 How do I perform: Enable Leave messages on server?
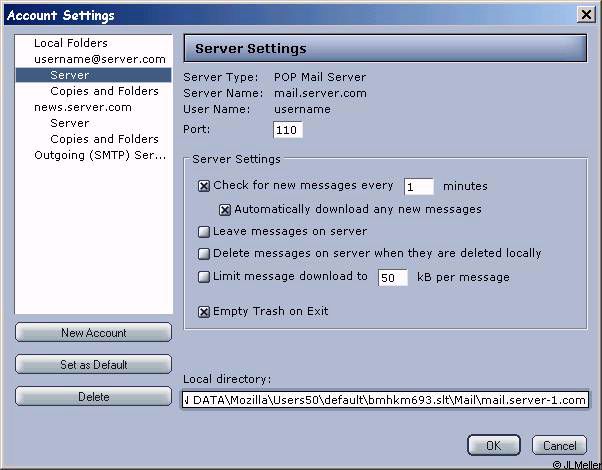(203, 232)
